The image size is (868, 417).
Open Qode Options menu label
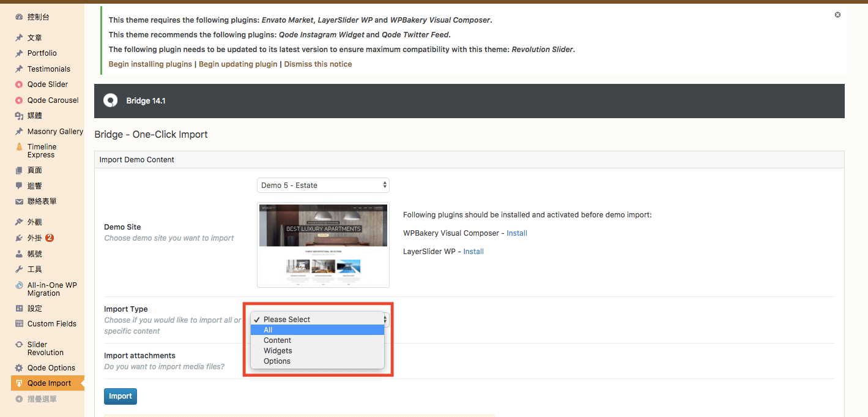click(x=51, y=368)
